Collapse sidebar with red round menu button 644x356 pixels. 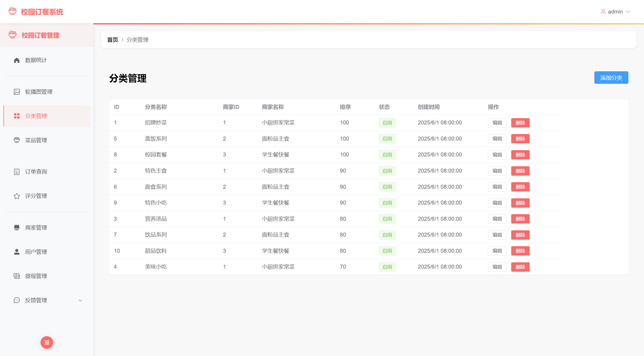[47, 342]
